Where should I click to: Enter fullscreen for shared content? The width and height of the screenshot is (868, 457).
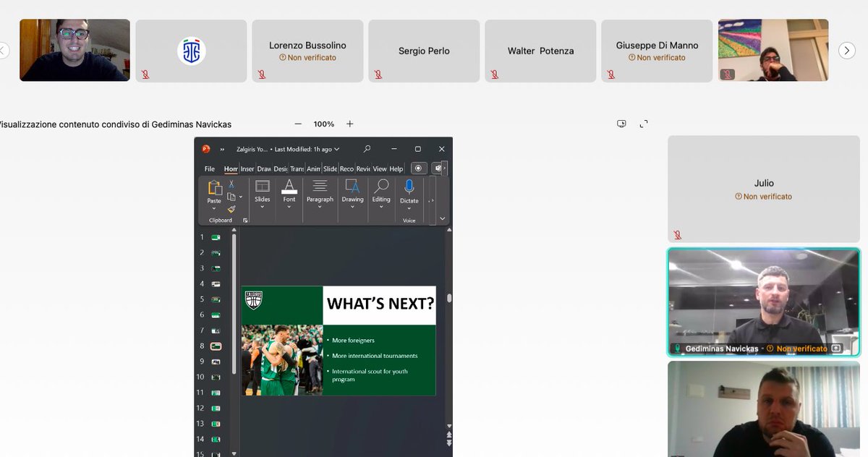[x=644, y=124]
